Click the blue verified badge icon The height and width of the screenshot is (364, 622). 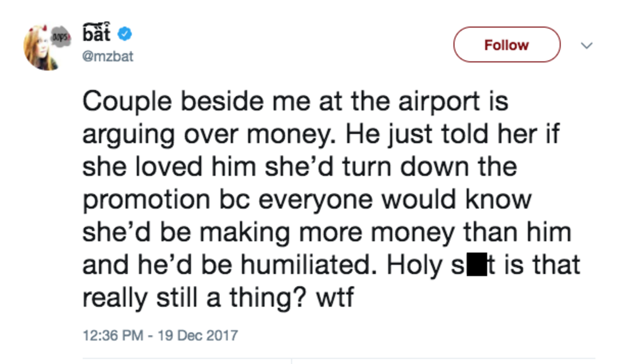(x=124, y=34)
